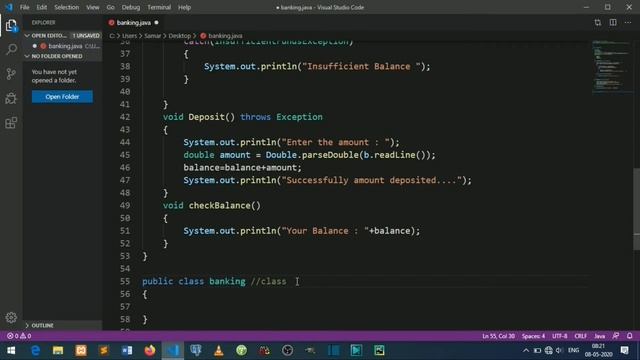Open Sublime Text from the taskbar
The width and height of the screenshot is (640, 360).
click(104, 350)
